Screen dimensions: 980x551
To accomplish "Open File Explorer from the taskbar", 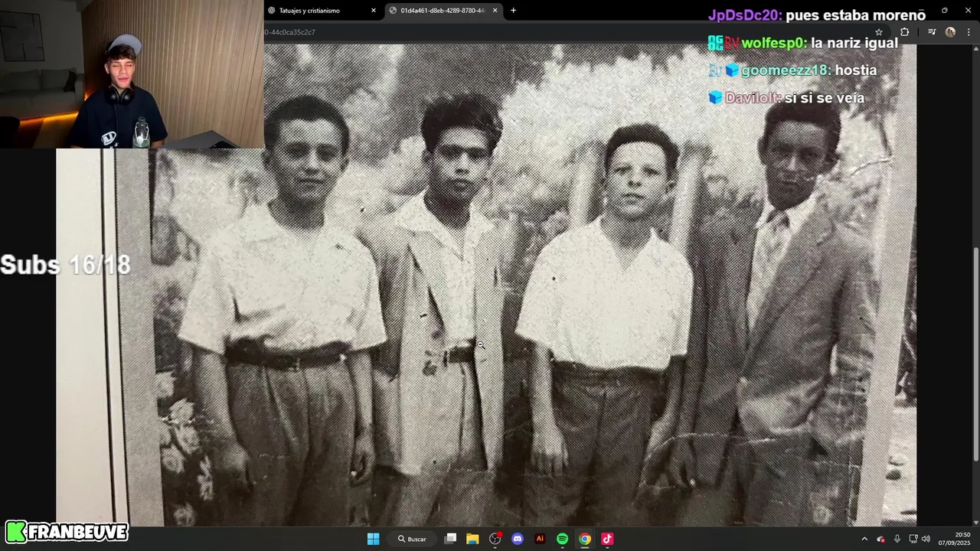I will pos(472,539).
